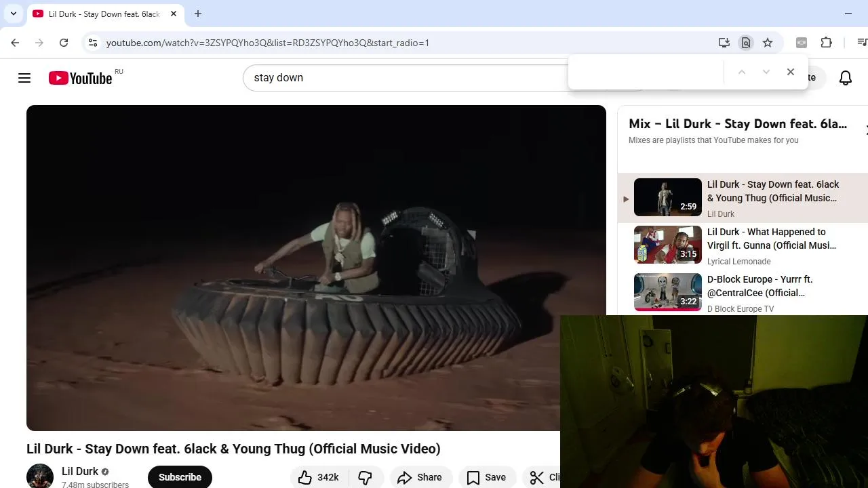The height and width of the screenshot is (488, 868).
Task: Subscribe to the Lil Durk channel
Action: [180, 477]
